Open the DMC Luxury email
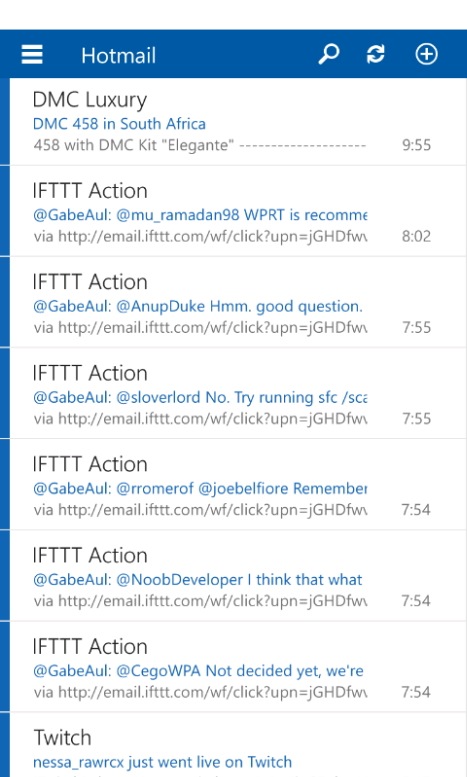This screenshot has height=777, width=467. pyautogui.click(x=238, y=122)
